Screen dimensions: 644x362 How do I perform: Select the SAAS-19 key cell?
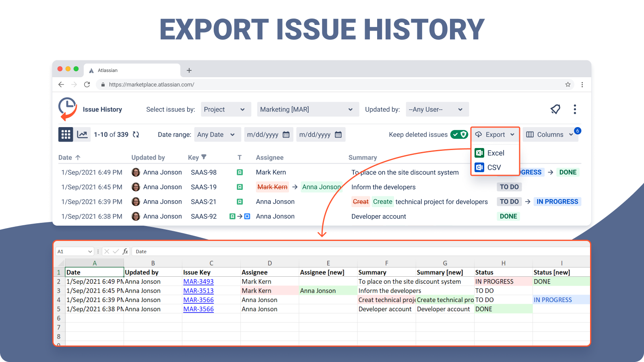204,187
